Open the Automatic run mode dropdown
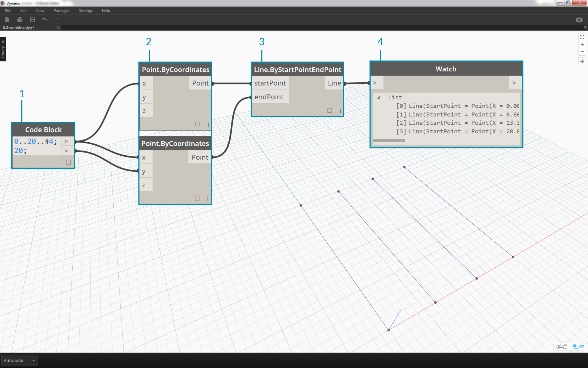This screenshot has width=588, height=368. [19, 360]
